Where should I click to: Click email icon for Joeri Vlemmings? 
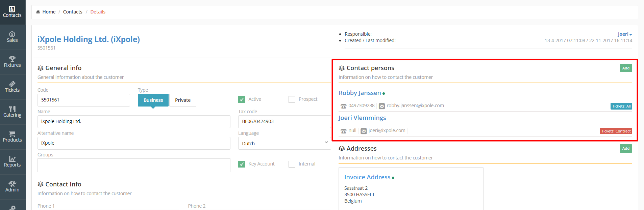click(364, 131)
